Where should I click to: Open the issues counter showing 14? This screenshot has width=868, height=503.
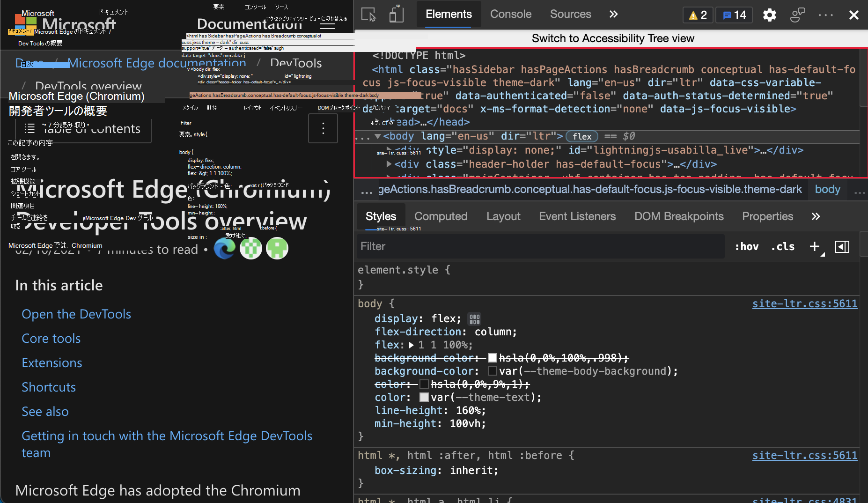pyautogui.click(x=734, y=15)
